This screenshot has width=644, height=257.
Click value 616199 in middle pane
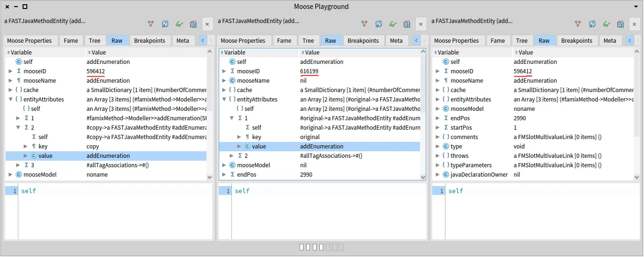(x=310, y=71)
